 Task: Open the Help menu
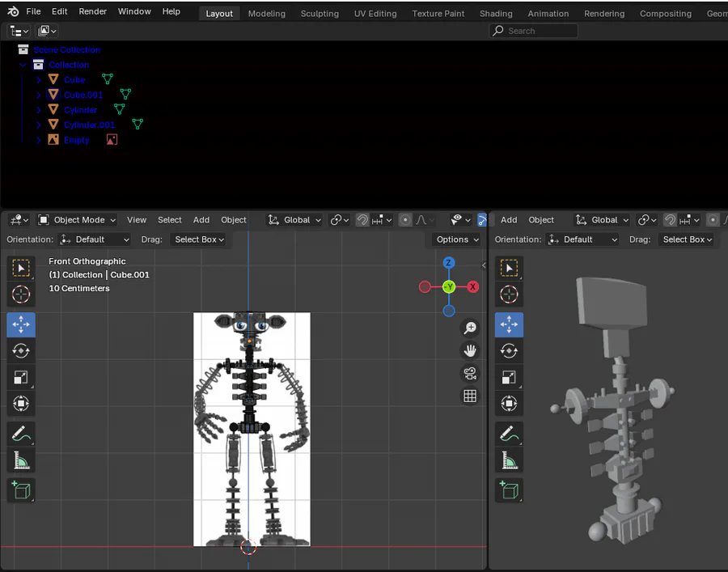point(171,11)
